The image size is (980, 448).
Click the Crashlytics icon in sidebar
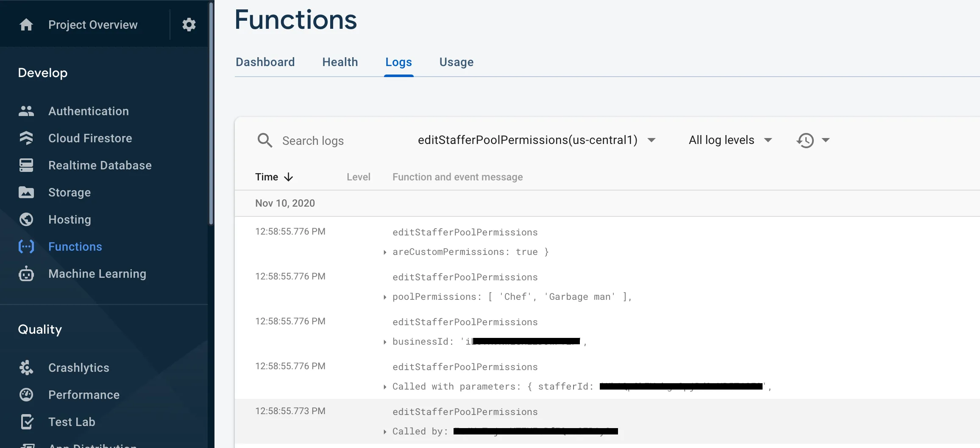coord(26,368)
